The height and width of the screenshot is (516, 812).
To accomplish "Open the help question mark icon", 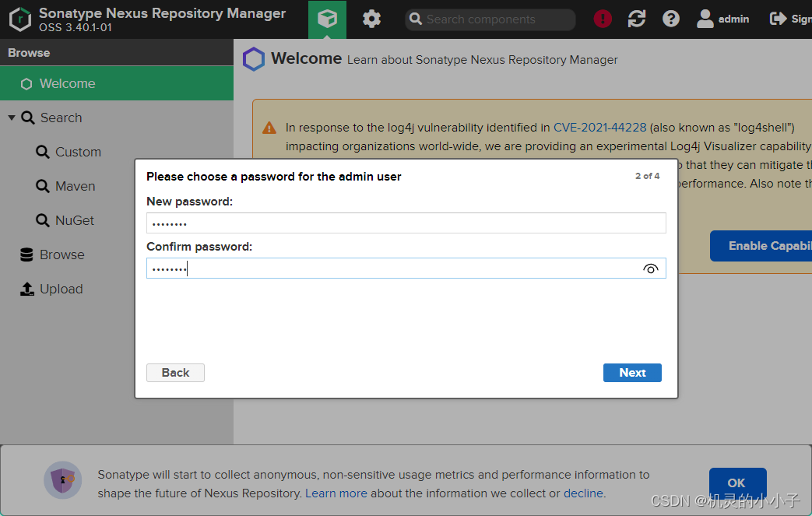I will tap(670, 19).
